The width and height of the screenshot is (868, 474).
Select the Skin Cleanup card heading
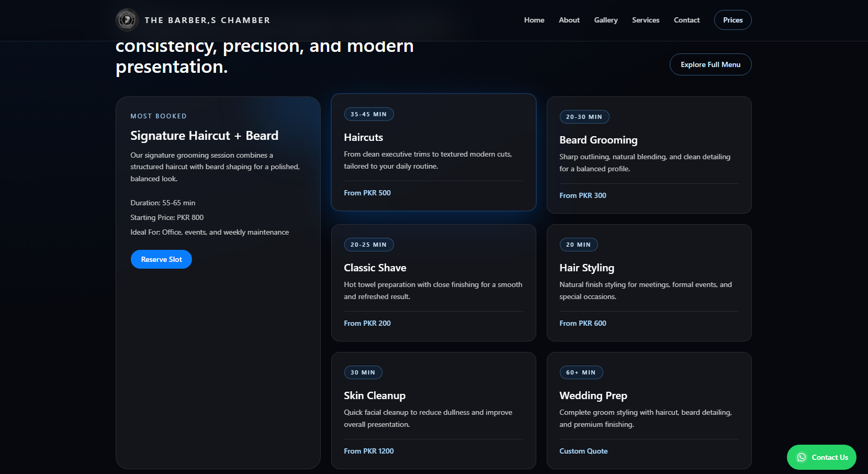coord(374,395)
